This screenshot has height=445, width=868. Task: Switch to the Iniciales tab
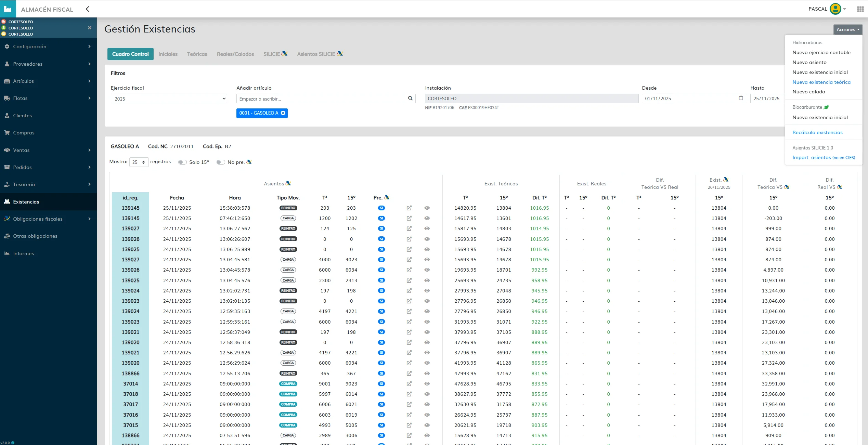click(x=168, y=54)
